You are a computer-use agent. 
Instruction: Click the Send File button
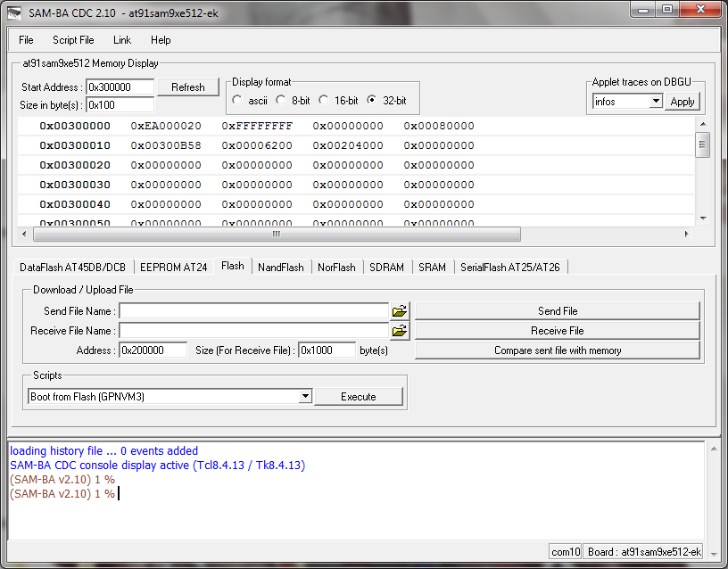coord(558,311)
